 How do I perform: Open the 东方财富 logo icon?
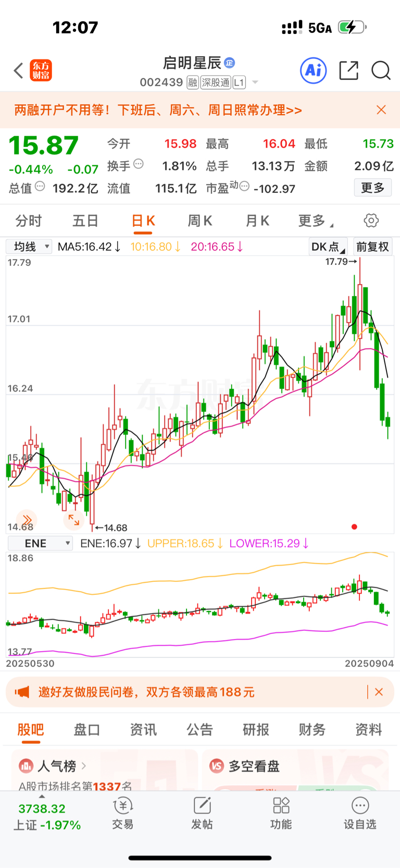click(41, 70)
